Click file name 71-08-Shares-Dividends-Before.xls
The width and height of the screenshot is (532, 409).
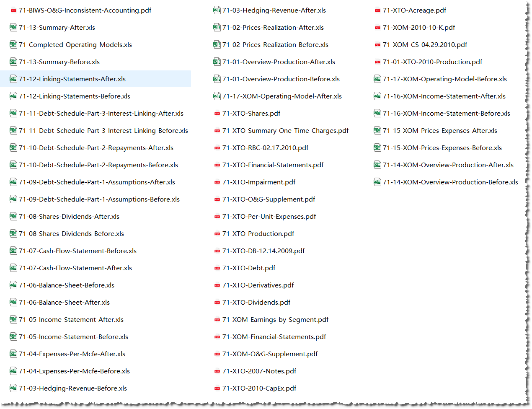point(71,234)
